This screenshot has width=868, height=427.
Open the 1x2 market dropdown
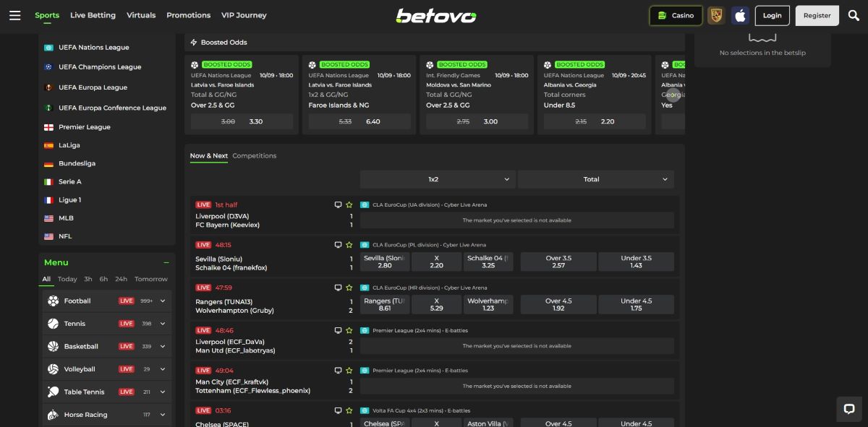pyautogui.click(x=438, y=179)
